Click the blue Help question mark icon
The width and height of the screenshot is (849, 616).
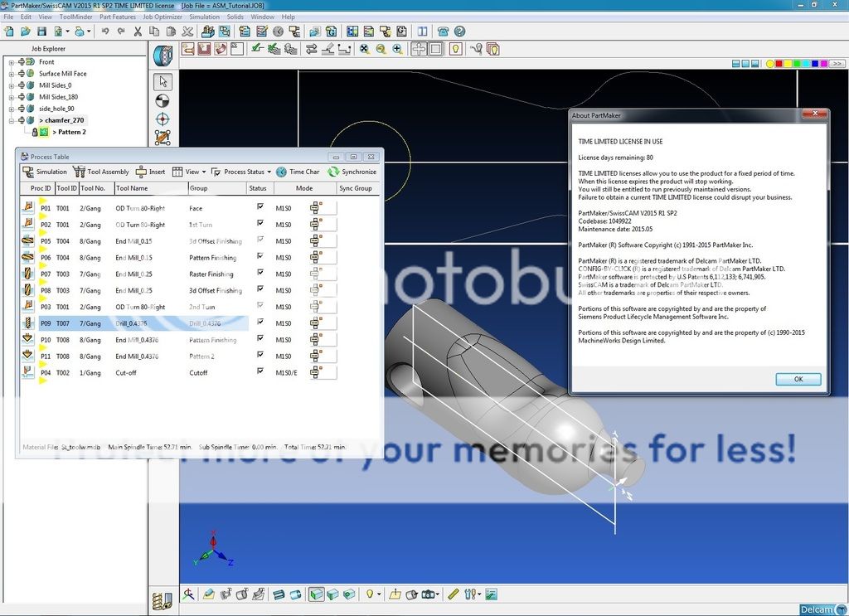pos(459,32)
